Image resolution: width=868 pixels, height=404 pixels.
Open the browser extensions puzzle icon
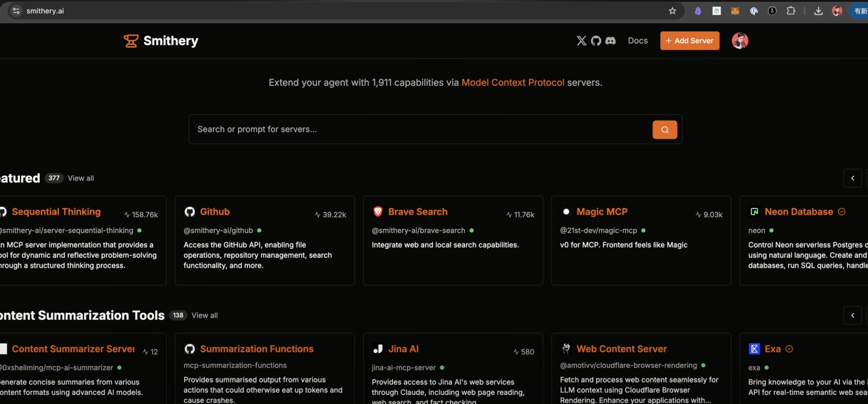(791, 11)
